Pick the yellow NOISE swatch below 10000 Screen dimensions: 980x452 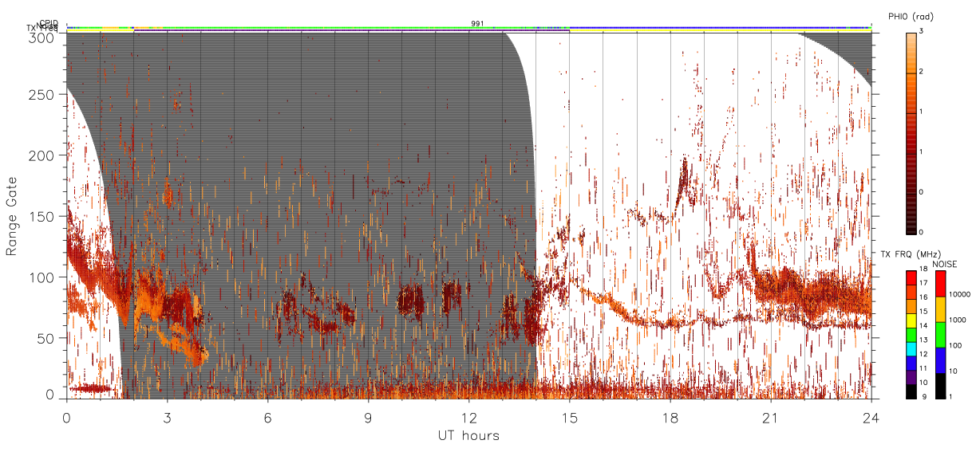click(941, 309)
